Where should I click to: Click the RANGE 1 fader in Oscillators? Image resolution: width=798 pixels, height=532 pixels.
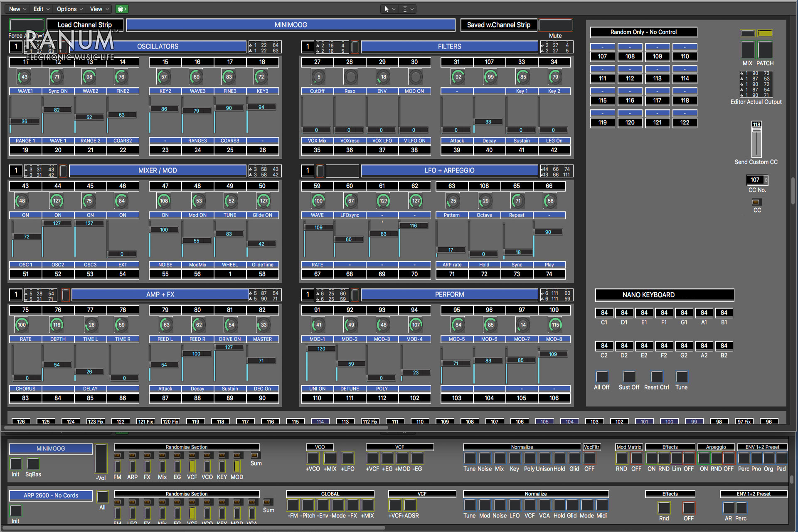point(25,116)
